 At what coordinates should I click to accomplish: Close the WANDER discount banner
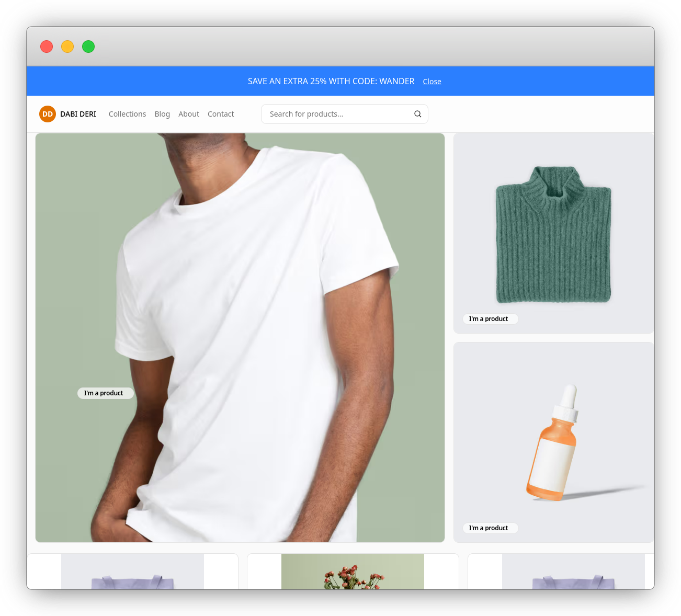432,81
